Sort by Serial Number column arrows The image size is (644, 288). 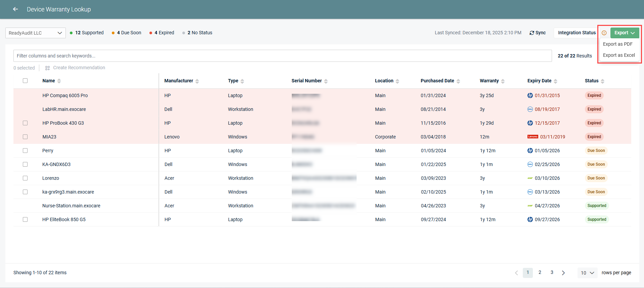pos(326,81)
